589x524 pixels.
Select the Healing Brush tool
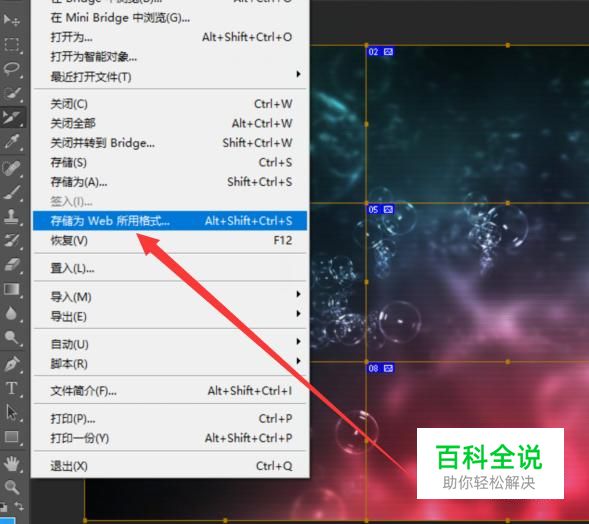tap(12, 168)
